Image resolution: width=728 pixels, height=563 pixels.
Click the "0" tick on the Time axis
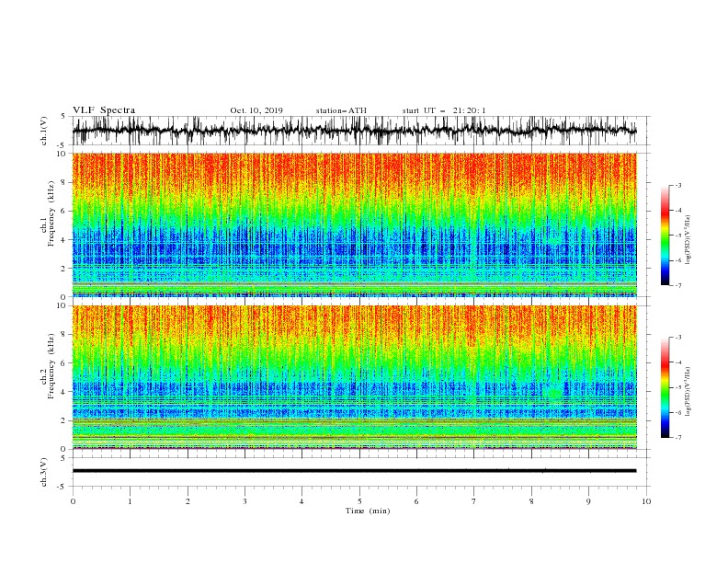(x=73, y=501)
